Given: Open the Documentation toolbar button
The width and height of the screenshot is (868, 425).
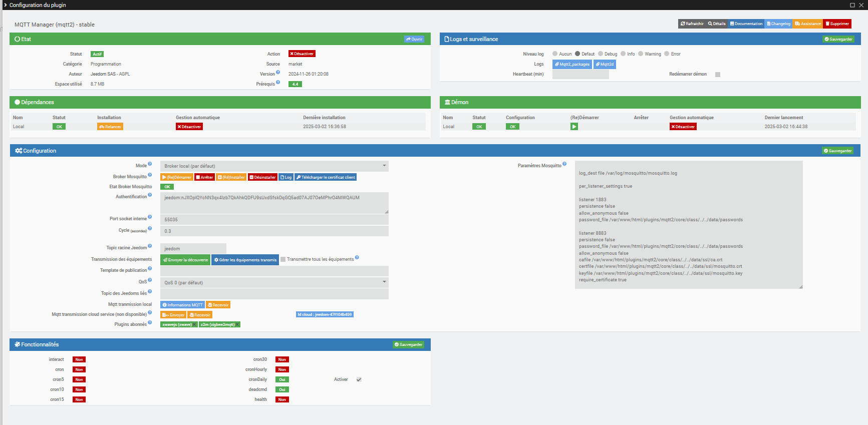Looking at the screenshot, I should [746, 24].
